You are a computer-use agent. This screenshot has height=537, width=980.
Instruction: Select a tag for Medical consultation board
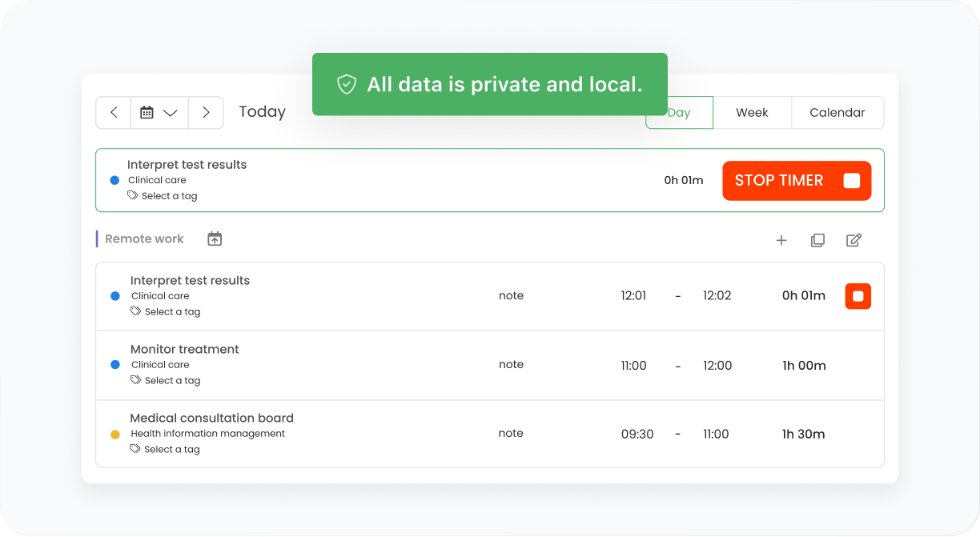(x=165, y=450)
